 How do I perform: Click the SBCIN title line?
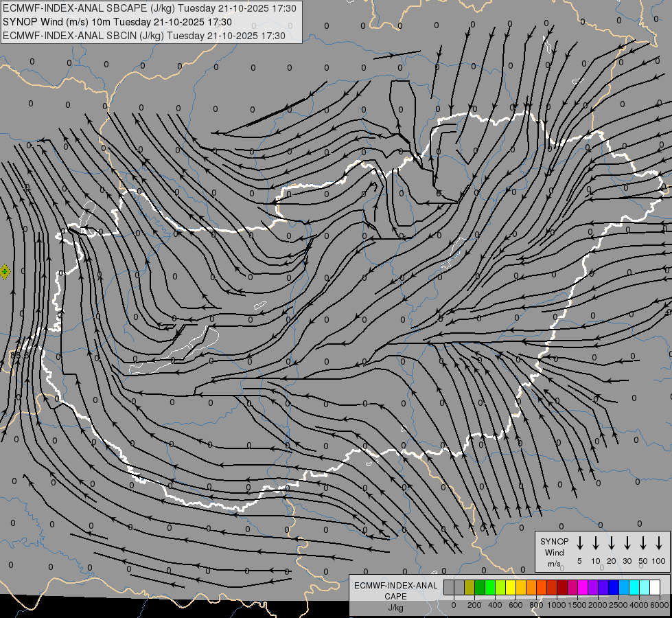144,36
